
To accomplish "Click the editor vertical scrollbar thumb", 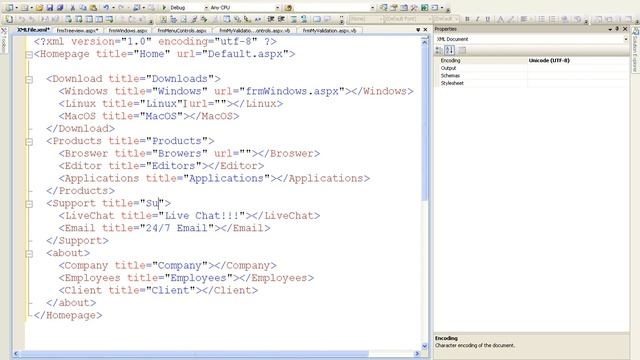I will click(424, 122).
